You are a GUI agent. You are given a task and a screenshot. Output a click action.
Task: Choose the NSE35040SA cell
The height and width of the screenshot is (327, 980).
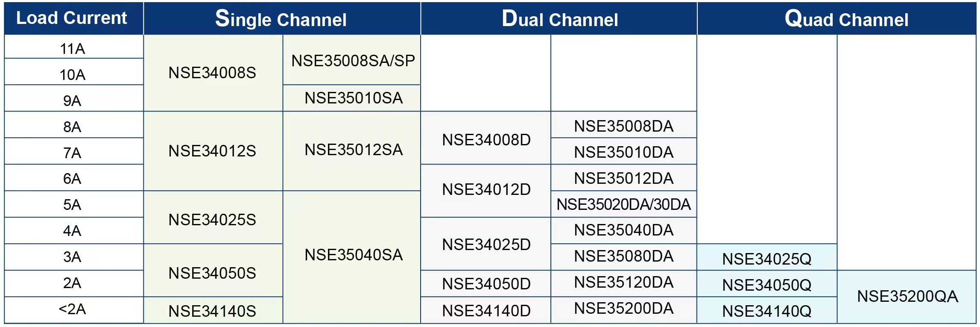pos(353,255)
